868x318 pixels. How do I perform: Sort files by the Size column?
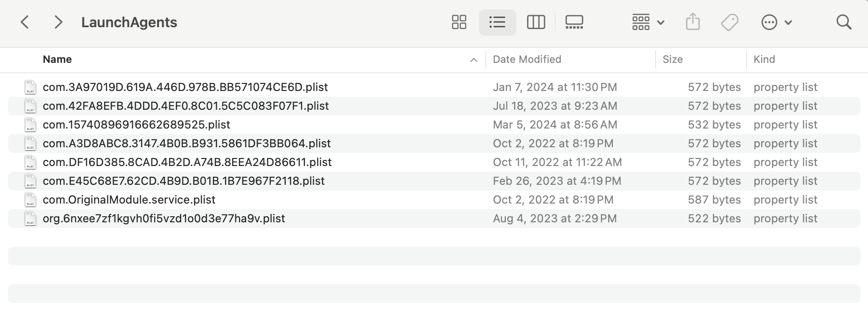(674, 59)
